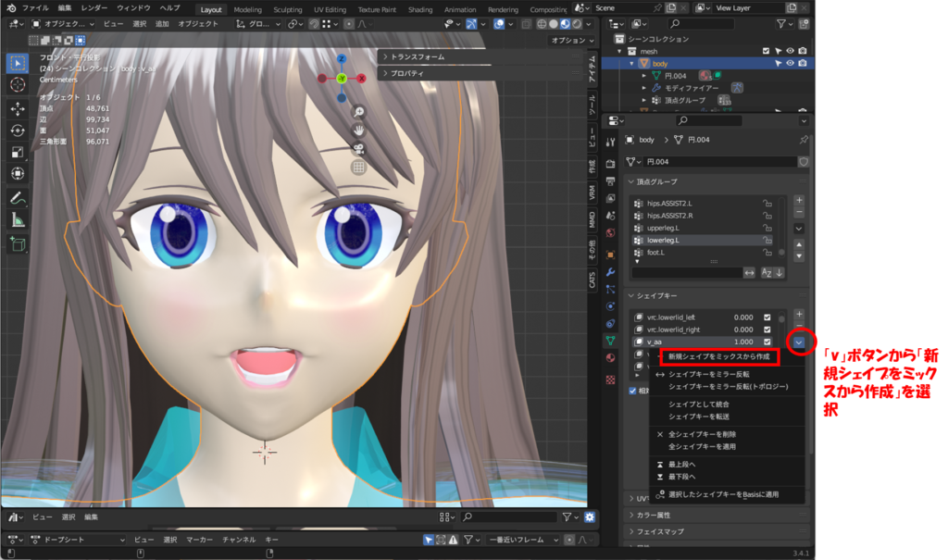
Task: Toggle the v_aa shape key checkbox
Action: [767, 342]
